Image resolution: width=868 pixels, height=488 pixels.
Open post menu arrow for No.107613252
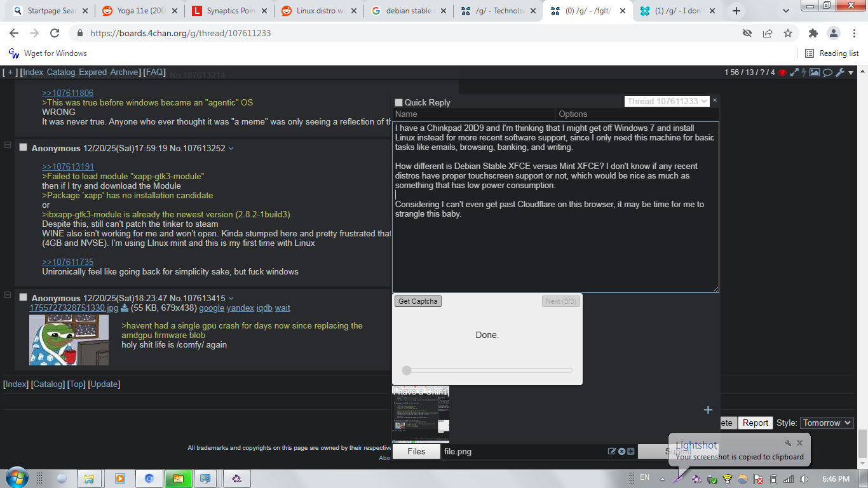tap(231, 149)
